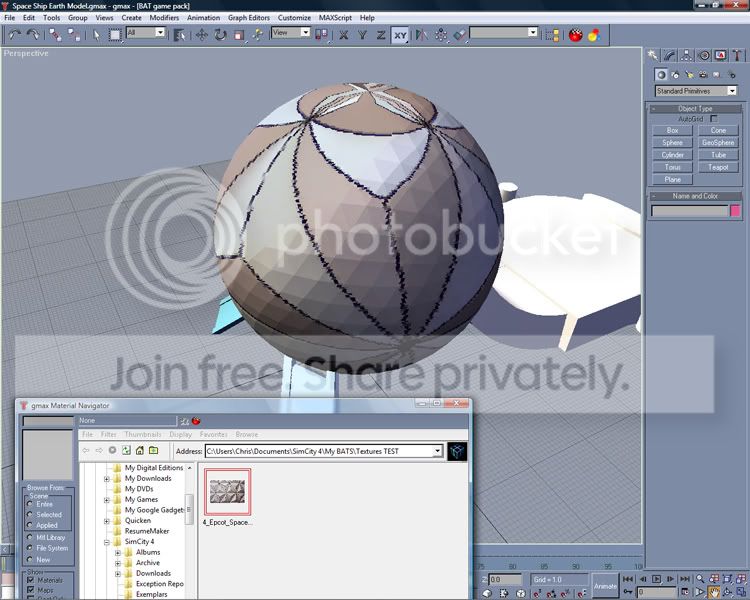Open the Material Editor tomato icon

[575, 35]
